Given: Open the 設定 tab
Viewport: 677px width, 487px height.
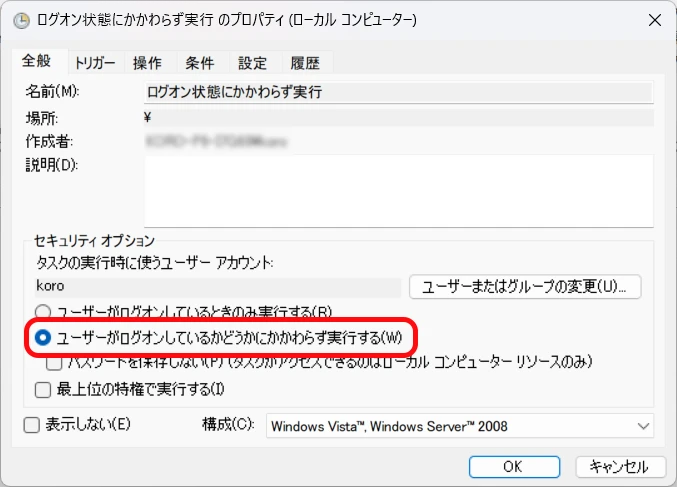Looking at the screenshot, I should coord(253,63).
